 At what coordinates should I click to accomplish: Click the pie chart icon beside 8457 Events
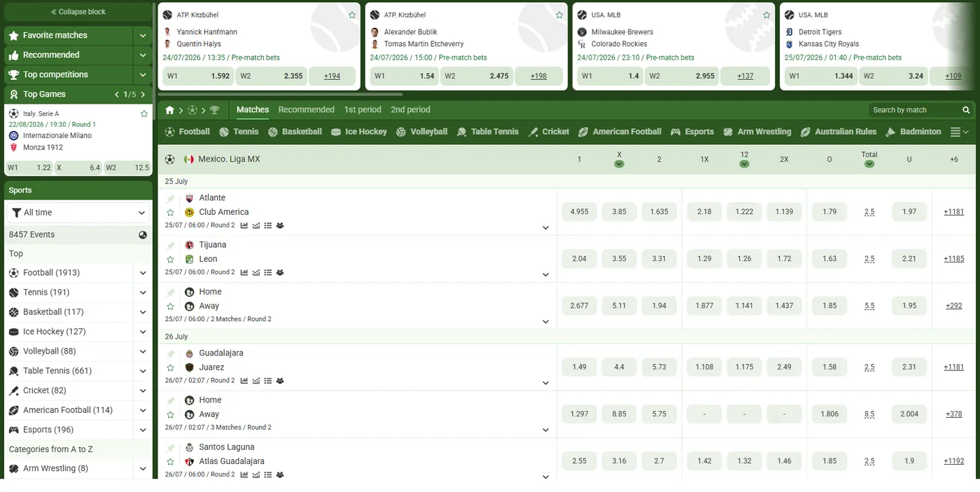[x=143, y=235]
